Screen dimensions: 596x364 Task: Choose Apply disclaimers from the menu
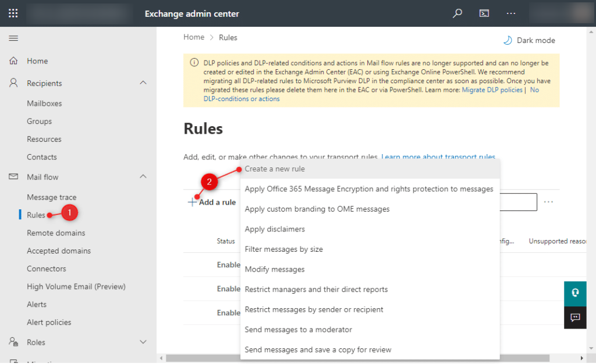click(275, 229)
